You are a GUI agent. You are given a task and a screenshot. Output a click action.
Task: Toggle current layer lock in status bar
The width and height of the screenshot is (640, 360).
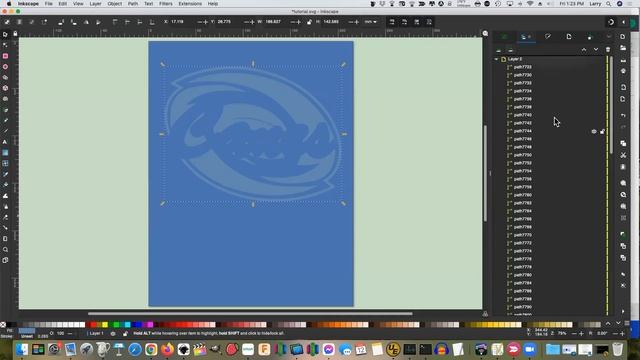click(125, 333)
